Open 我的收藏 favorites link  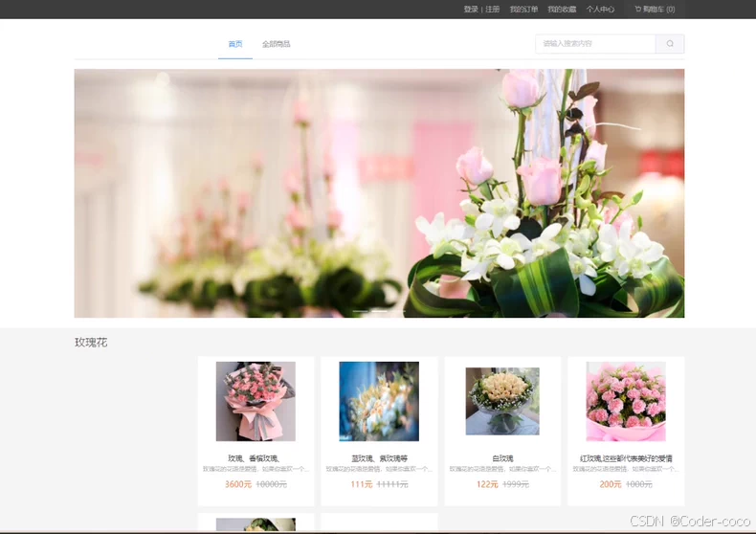click(x=562, y=10)
